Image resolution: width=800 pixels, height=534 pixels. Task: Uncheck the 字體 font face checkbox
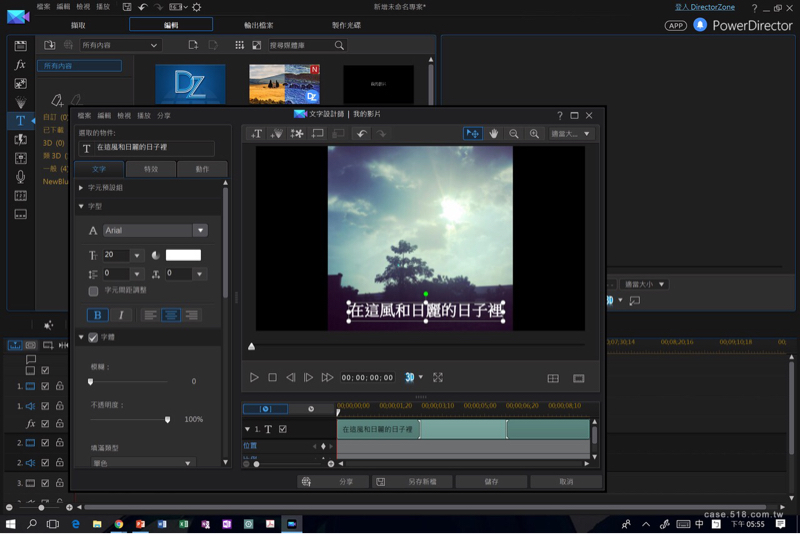[93, 338]
